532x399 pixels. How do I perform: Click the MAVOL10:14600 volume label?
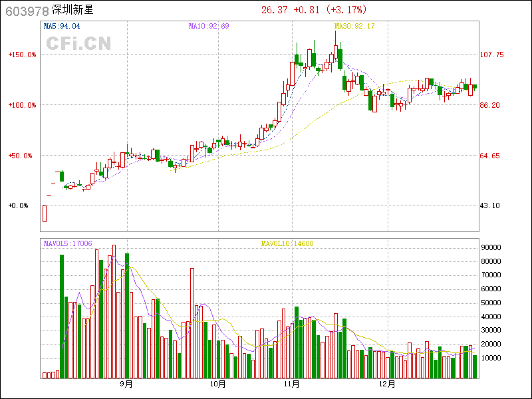(287, 244)
